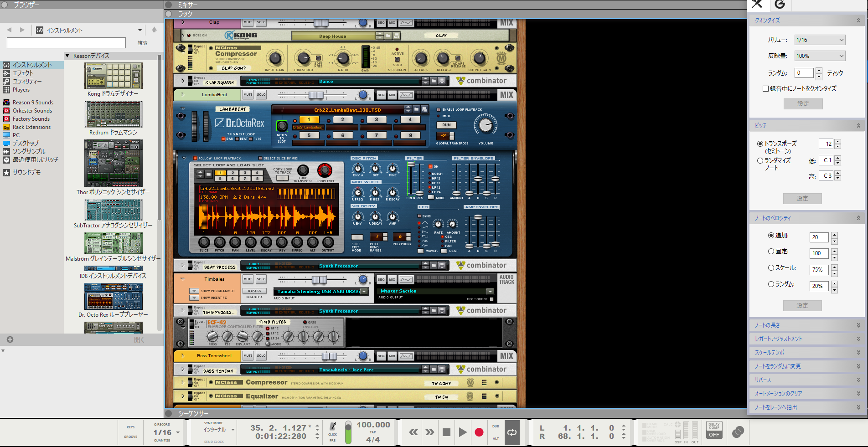Click the RUN button on Dr.OctoRex
Image resolution: width=868 pixels, height=447 pixels.
(x=446, y=125)
